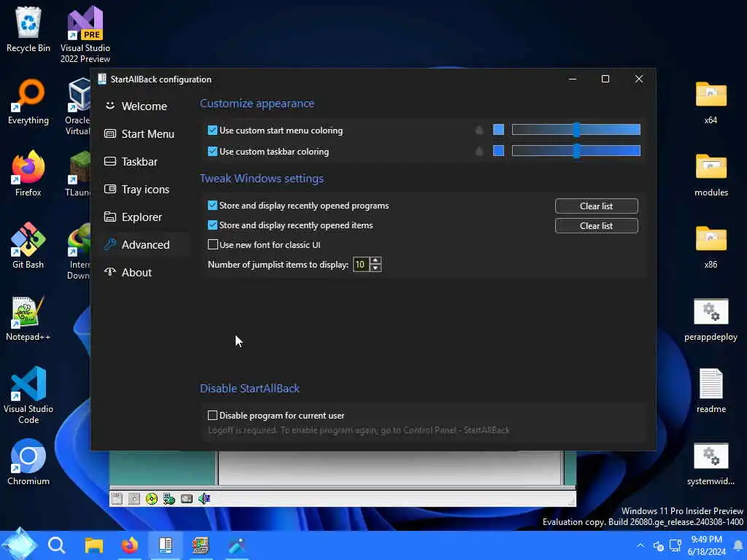Image resolution: width=747 pixels, height=560 pixels.
Task: Select the Visual Studio Code desktop icon
Action: 28,395
